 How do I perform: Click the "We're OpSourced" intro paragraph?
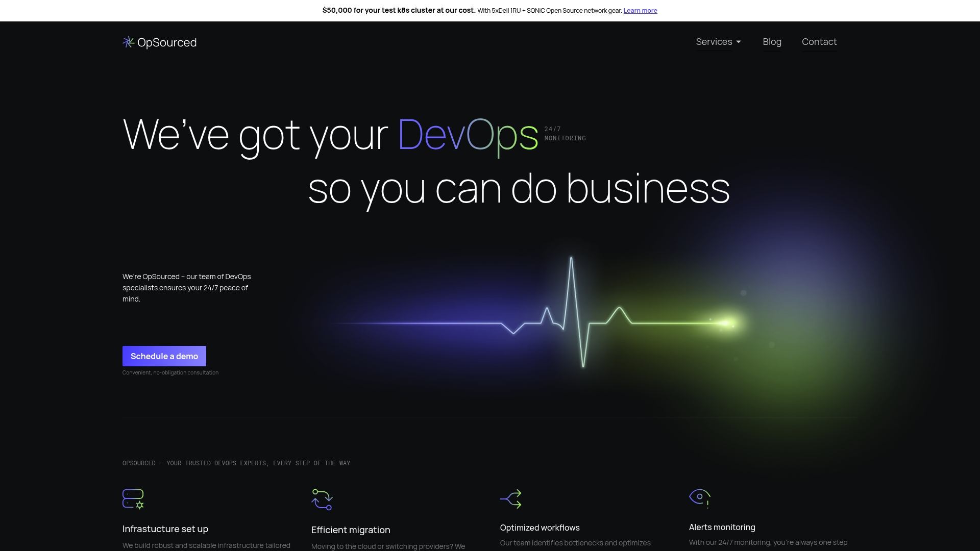pos(187,288)
